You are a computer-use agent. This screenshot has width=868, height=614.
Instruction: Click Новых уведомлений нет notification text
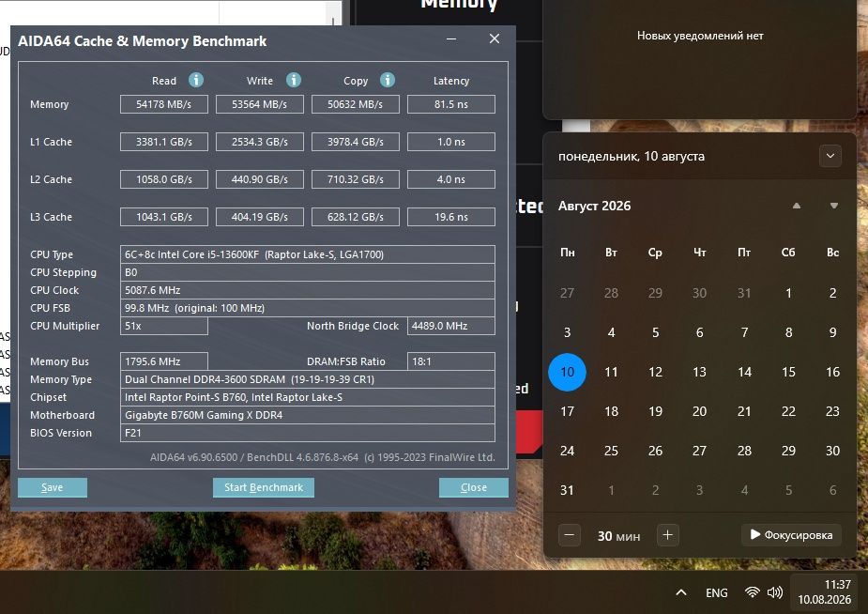[700, 36]
